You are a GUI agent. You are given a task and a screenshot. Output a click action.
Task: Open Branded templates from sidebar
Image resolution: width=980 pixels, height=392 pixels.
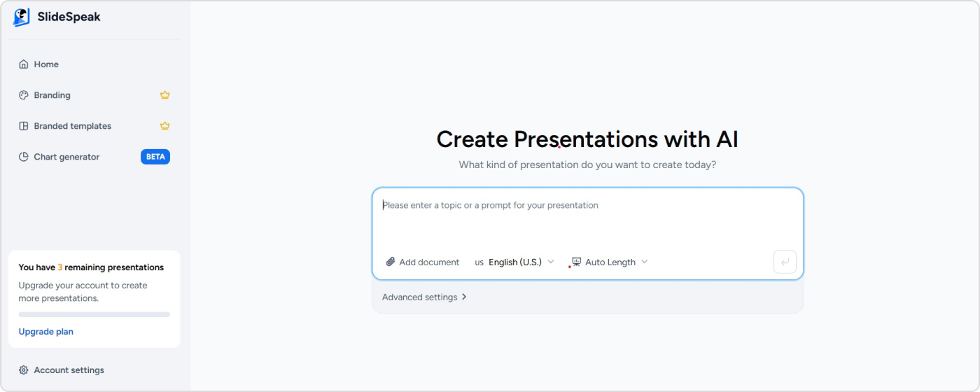click(x=72, y=126)
